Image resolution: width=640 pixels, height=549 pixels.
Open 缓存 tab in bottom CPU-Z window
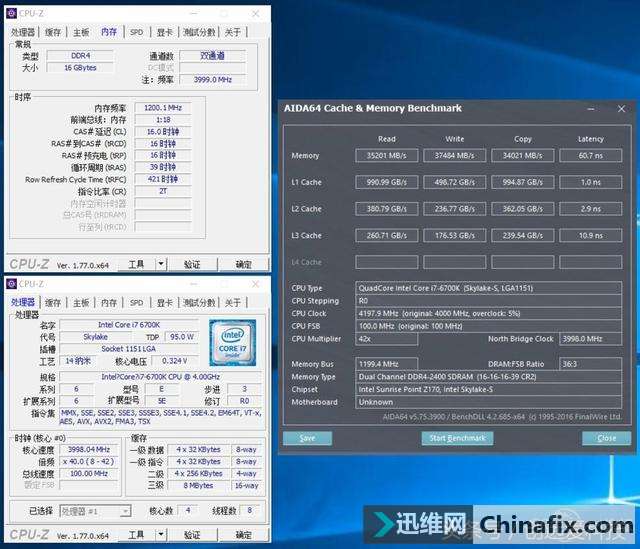(x=53, y=302)
